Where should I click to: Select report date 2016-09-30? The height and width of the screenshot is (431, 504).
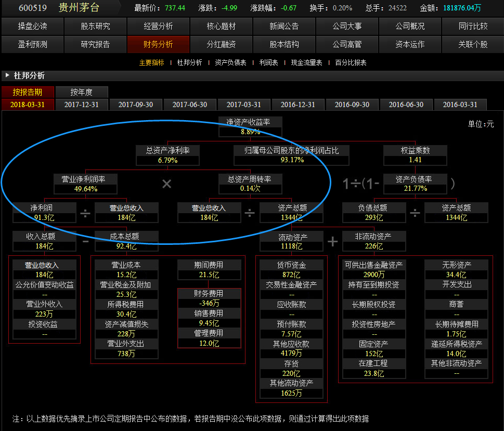point(352,105)
